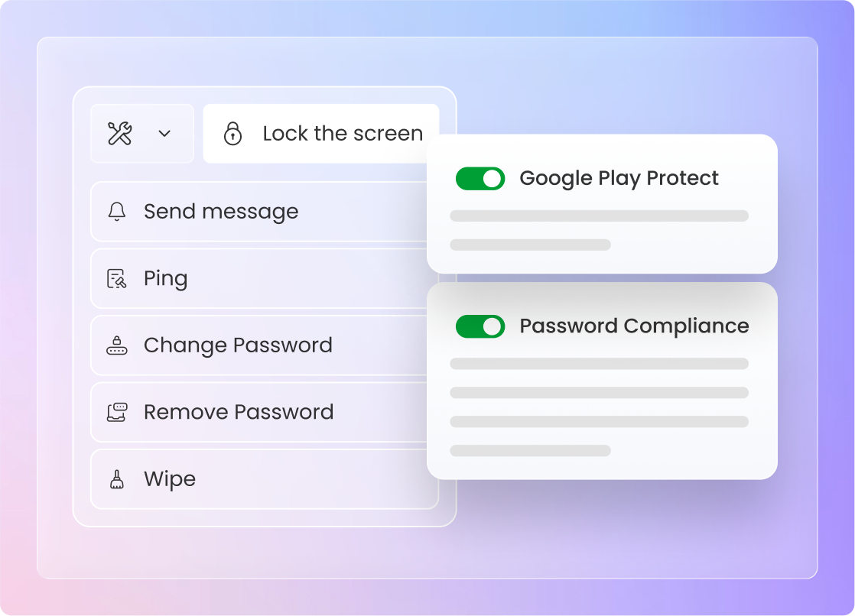Click the bell icon next to Send message
855x616 pixels.
click(117, 212)
